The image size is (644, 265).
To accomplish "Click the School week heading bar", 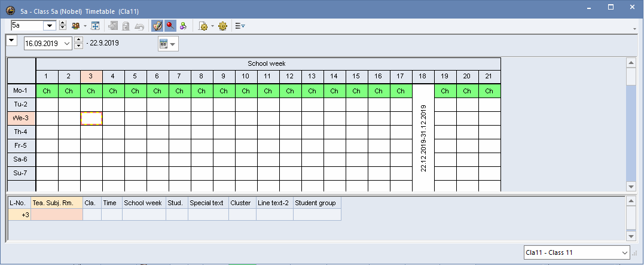I will point(268,63).
